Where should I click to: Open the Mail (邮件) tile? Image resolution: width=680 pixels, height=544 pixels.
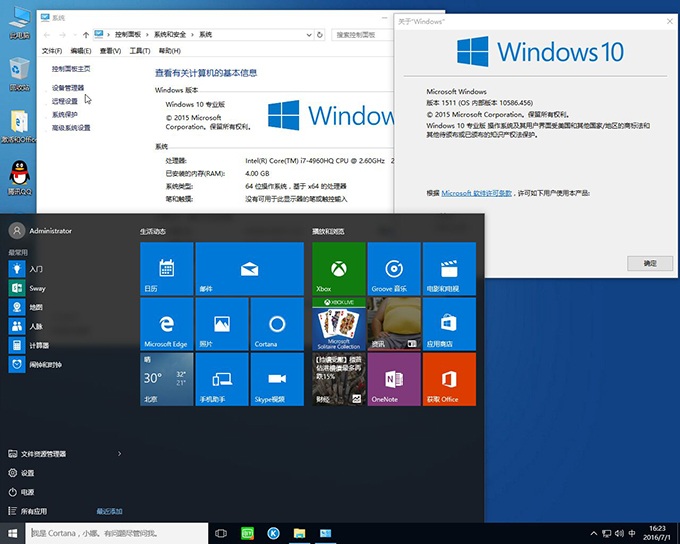[249, 268]
